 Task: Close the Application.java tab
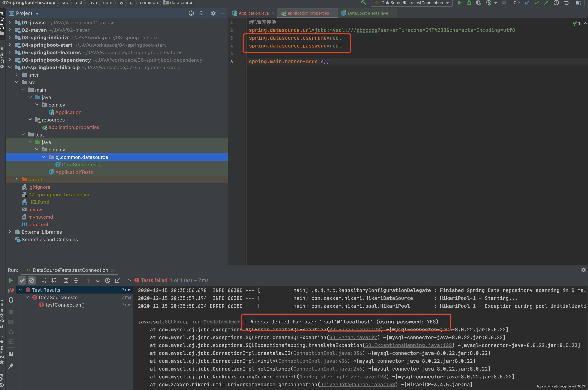point(273,13)
